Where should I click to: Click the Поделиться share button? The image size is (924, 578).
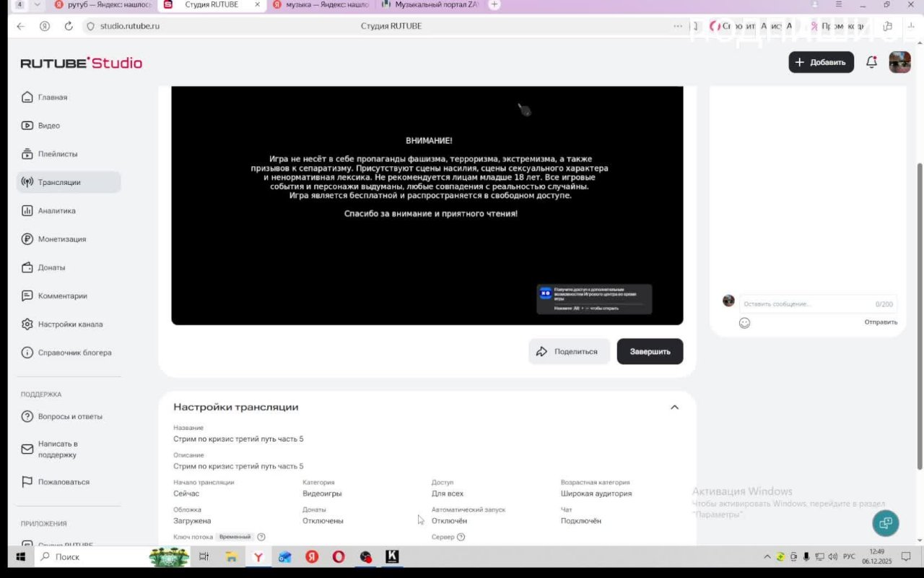coord(569,352)
